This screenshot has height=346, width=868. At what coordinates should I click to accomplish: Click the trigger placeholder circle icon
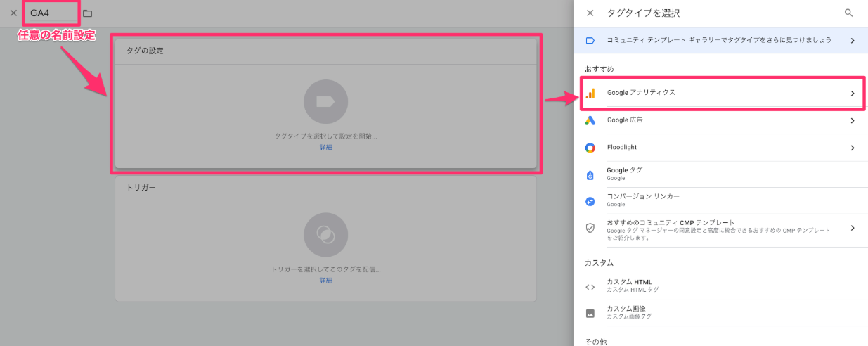[325, 234]
